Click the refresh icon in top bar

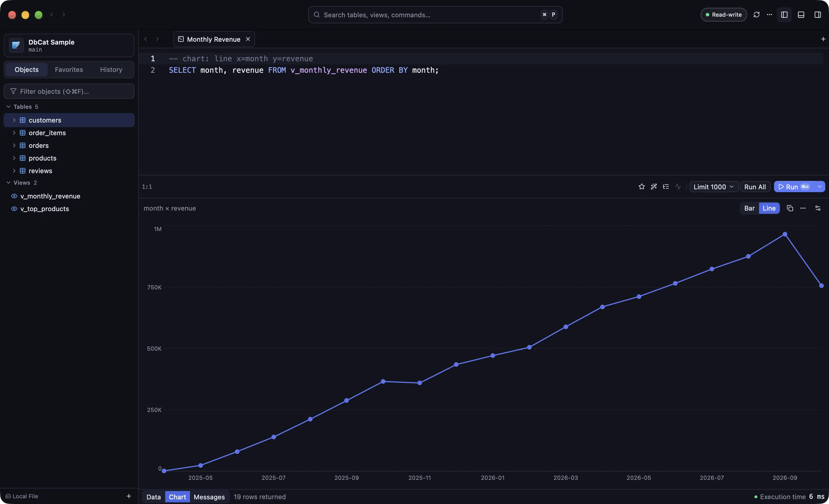click(756, 15)
